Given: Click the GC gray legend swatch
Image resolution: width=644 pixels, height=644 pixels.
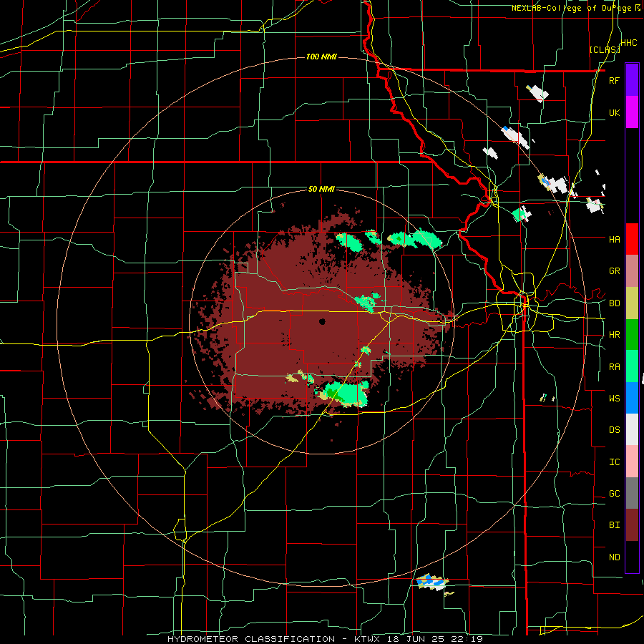Looking at the screenshot, I should tap(632, 493).
